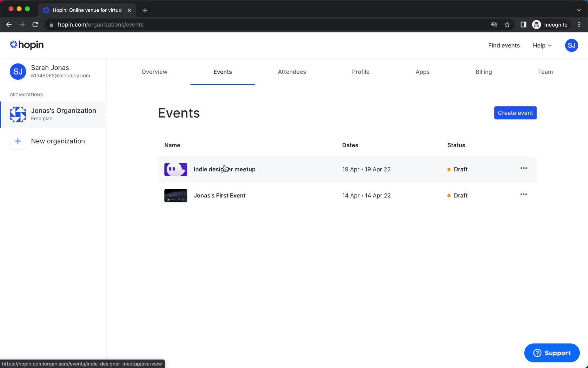This screenshot has width=588, height=368.
Task: Expand the tab search chevron
Action: (579, 10)
